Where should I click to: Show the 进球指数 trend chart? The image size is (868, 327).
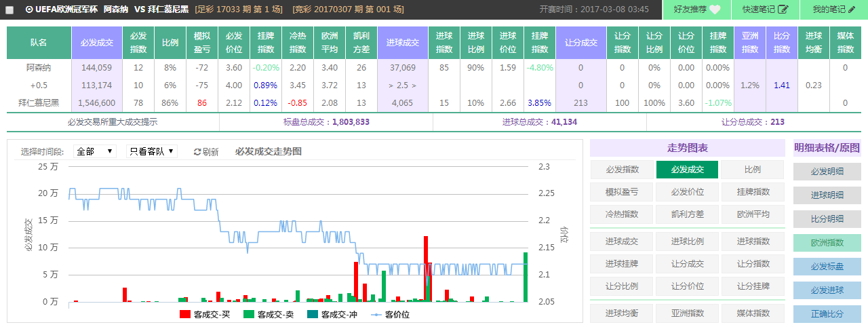tap(753, 241)
